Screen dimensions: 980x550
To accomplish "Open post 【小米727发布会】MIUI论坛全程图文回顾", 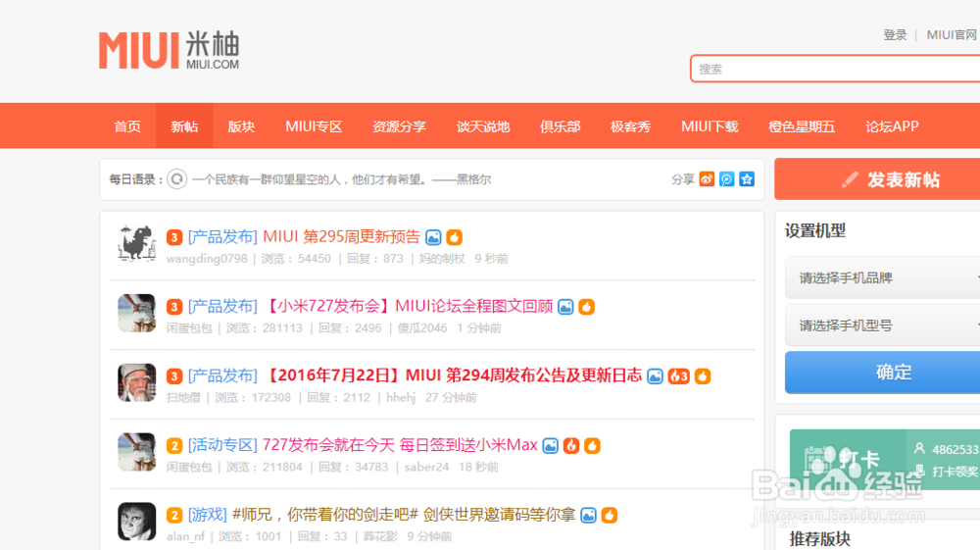I will pyautogui.click(x=409, y=306).
